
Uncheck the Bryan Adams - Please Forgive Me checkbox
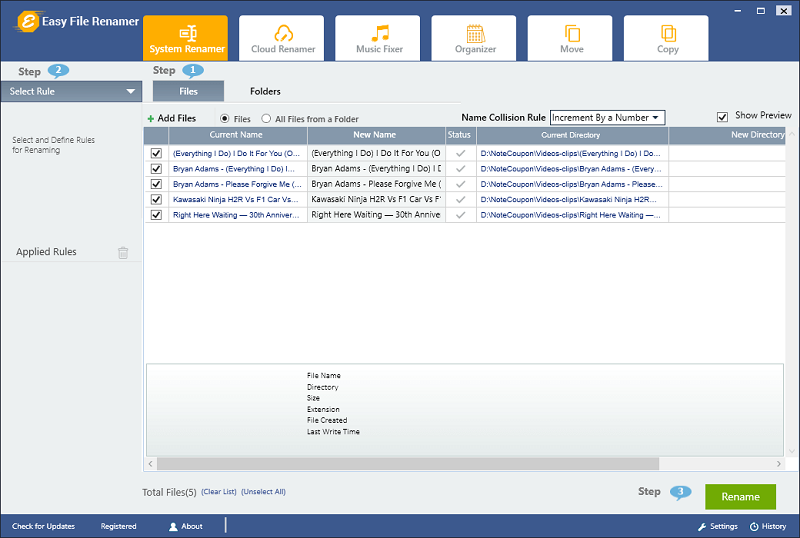[x=156, y=184]
